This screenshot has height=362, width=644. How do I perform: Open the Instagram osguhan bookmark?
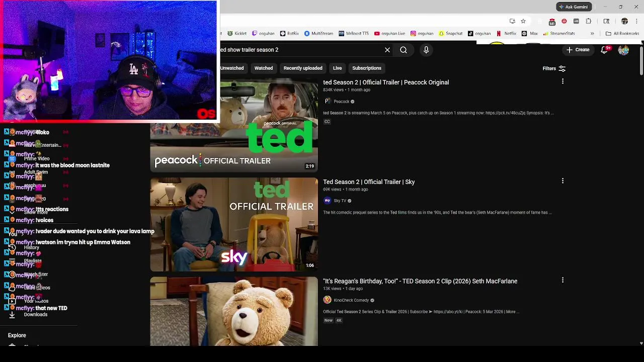422,34
